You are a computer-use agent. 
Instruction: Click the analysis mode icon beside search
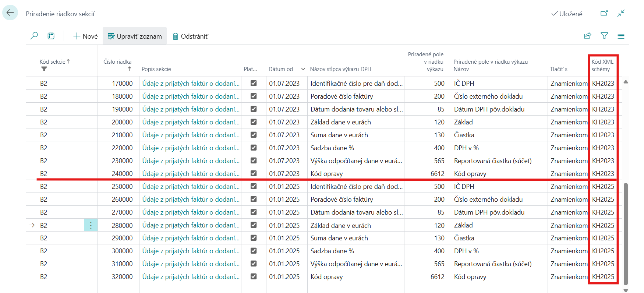coord(51,36)
